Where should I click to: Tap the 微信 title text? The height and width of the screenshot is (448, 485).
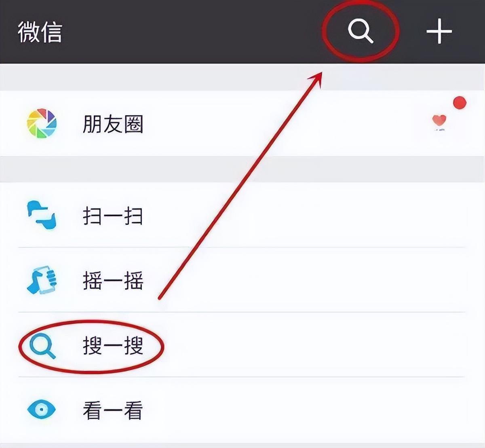tap(40, 32)
